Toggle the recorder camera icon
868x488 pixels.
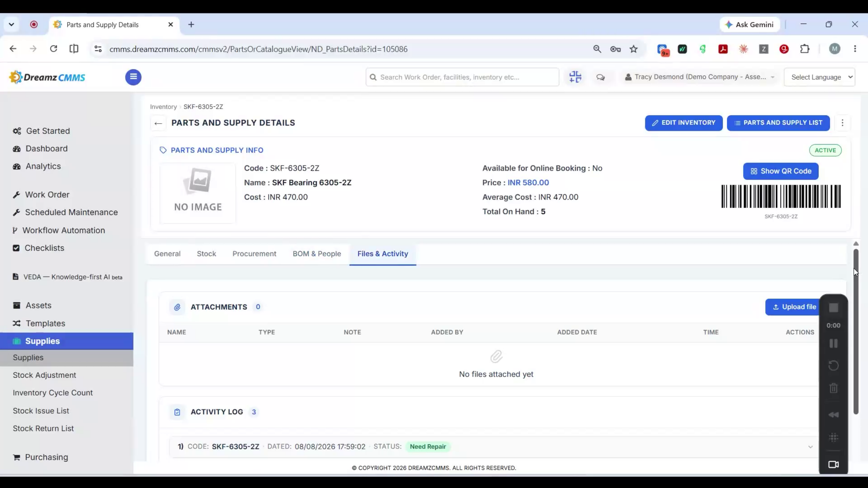point(834,465)
